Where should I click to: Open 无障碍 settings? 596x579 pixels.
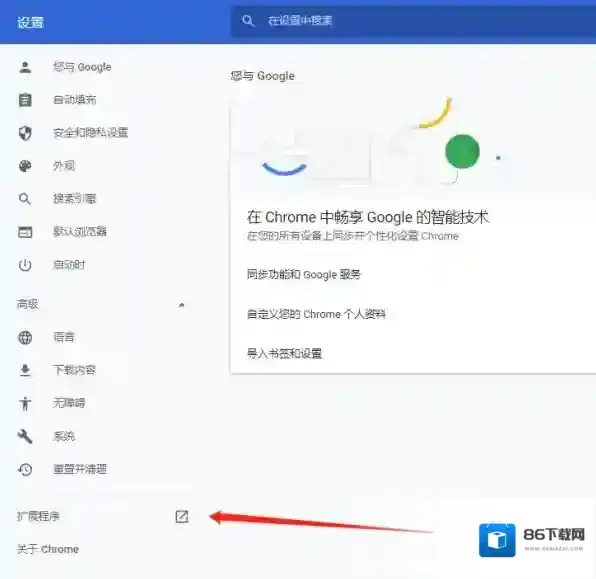point(69,403)
